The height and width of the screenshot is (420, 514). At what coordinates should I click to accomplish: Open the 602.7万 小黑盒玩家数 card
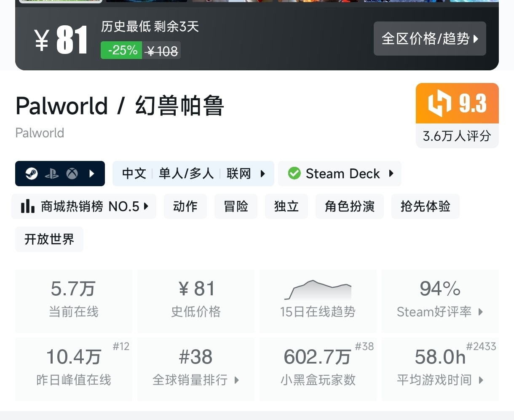point(318,369)
